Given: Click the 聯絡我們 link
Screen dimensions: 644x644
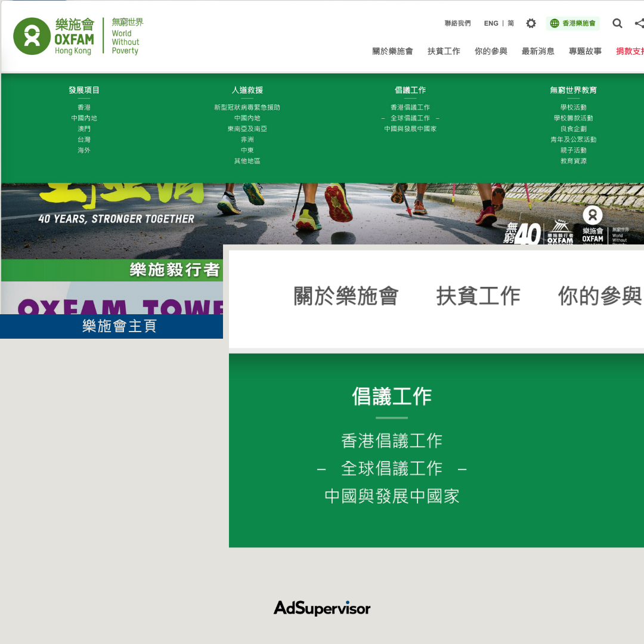Looking at the screenshot, I should coord(457,23).
